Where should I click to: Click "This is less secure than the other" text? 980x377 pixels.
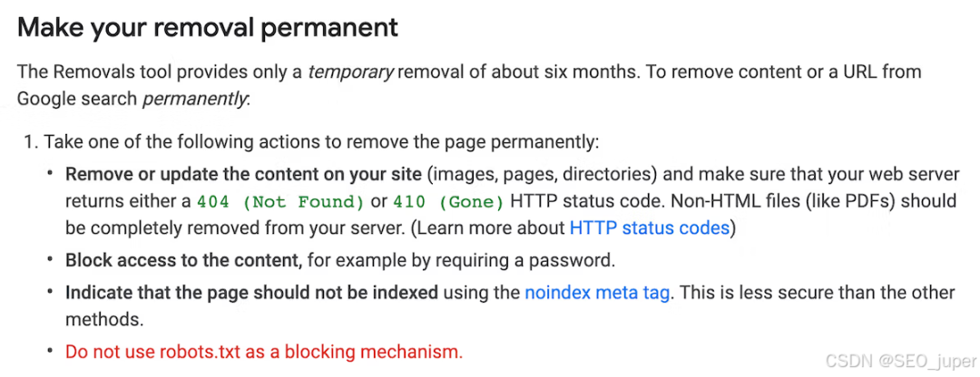click(x=817, y=293)
